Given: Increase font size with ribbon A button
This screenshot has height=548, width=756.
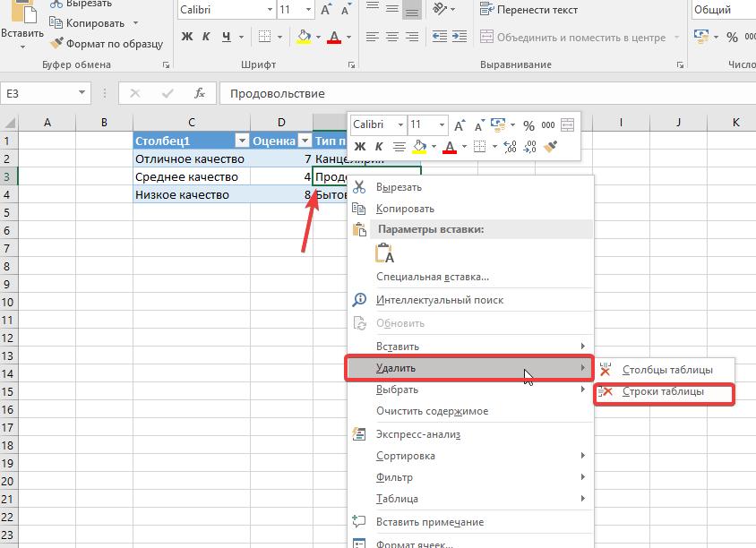Looking at the screenshot, I should [326, 10].
